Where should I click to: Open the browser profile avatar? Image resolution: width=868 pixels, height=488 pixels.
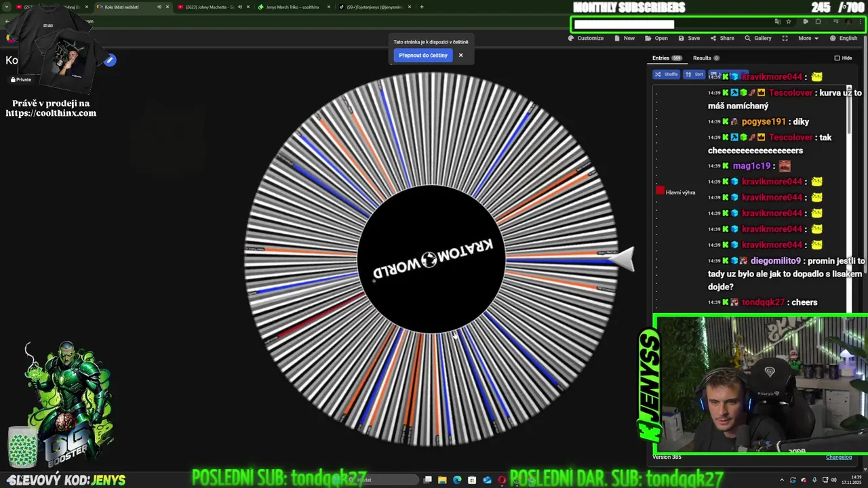coord(848,22)
